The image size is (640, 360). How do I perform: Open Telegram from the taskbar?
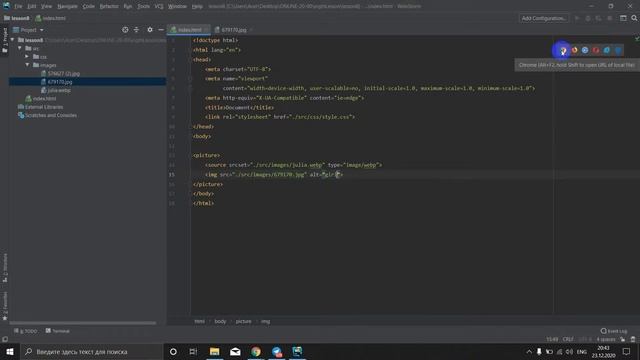(277, 351)
